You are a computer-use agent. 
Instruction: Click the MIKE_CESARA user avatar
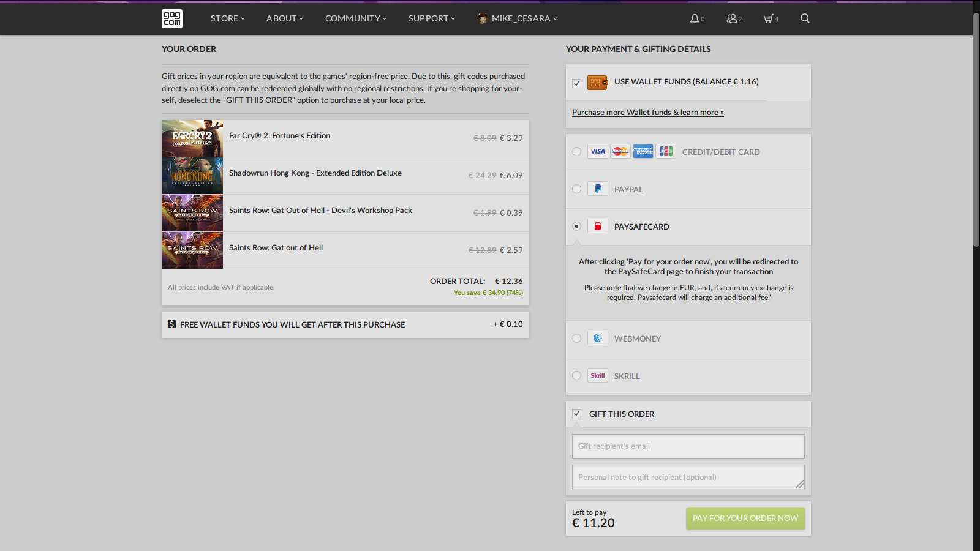pos(483,18)
